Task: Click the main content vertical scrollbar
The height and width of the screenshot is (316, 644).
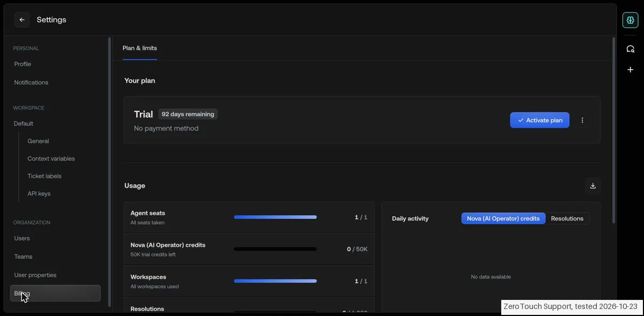Action: click(x=613, y=130)
